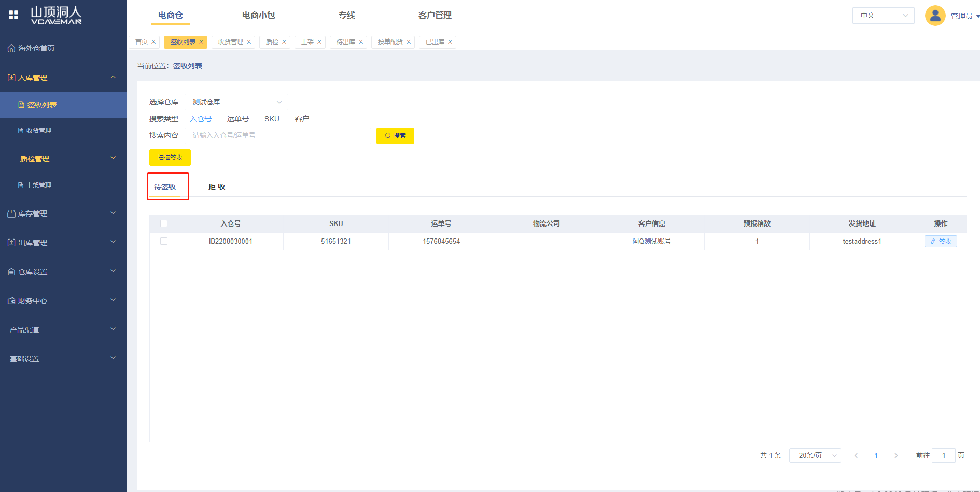This screenshot has width=980, height=492.
Task: Click the admin user avatar icon
Action: click(x=935, y=16)
